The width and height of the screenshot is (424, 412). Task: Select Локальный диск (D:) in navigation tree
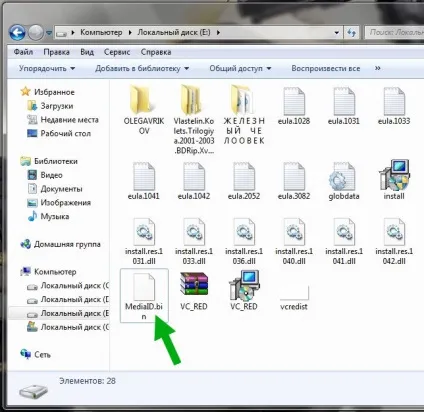68,299
